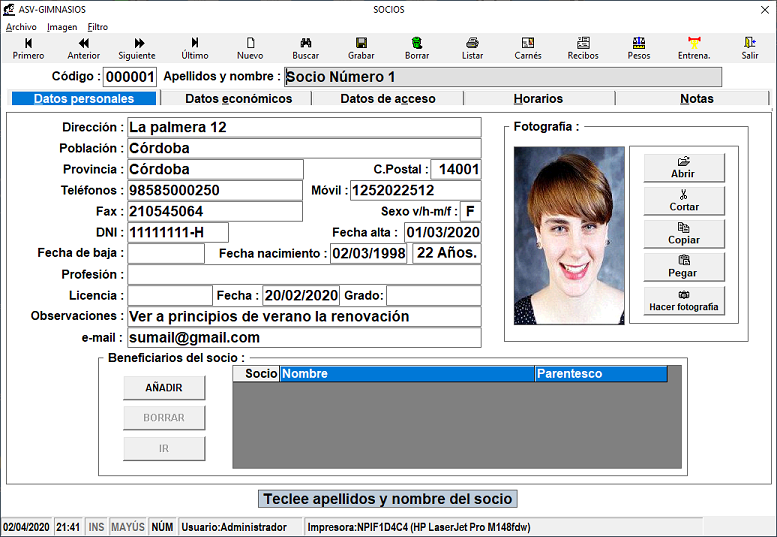The image size is (777, 537).
Task: Open the Recibos receipts tool
Action: coord(583,48)
